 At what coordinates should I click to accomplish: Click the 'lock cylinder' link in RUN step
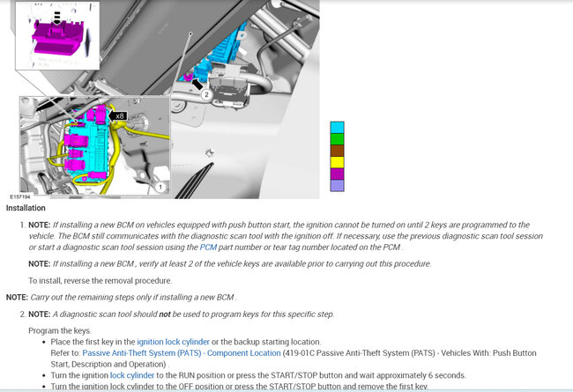click(x=132, y=375)
